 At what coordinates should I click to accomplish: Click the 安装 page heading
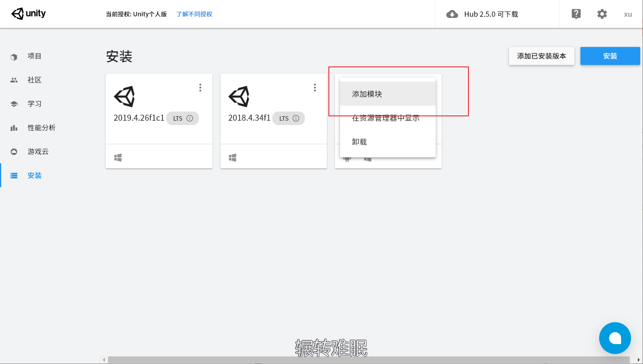(x=119, y=56)
